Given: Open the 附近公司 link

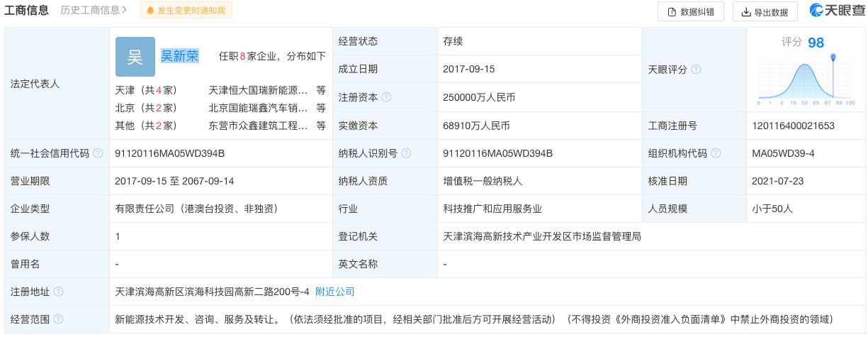Looking at the screenshot, I should point(334,292).
